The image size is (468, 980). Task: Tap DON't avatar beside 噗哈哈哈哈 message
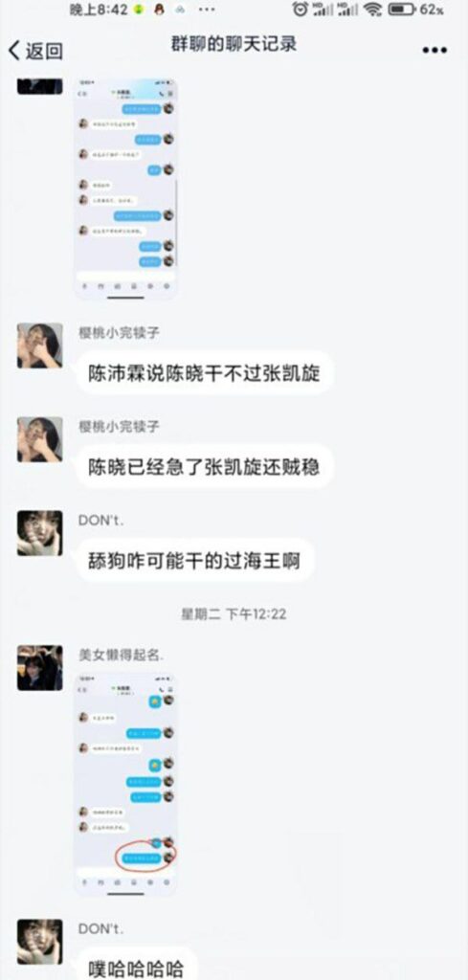(40, 942)
